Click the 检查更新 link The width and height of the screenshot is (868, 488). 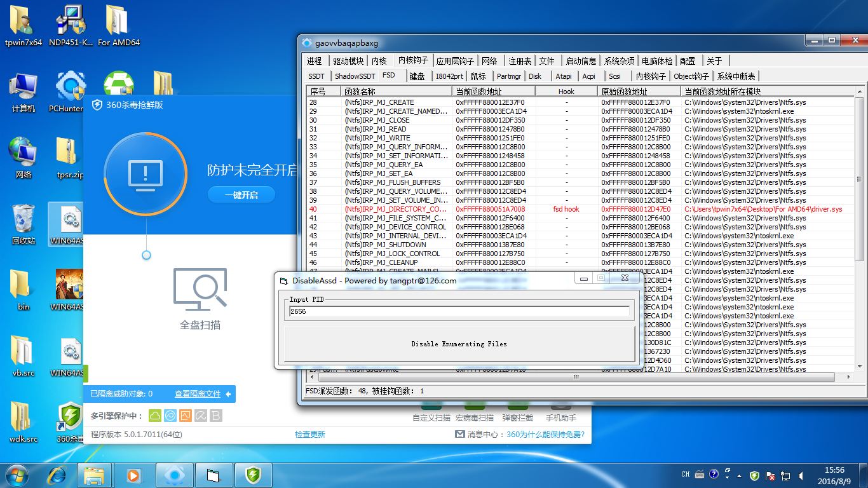click(310, 435)
